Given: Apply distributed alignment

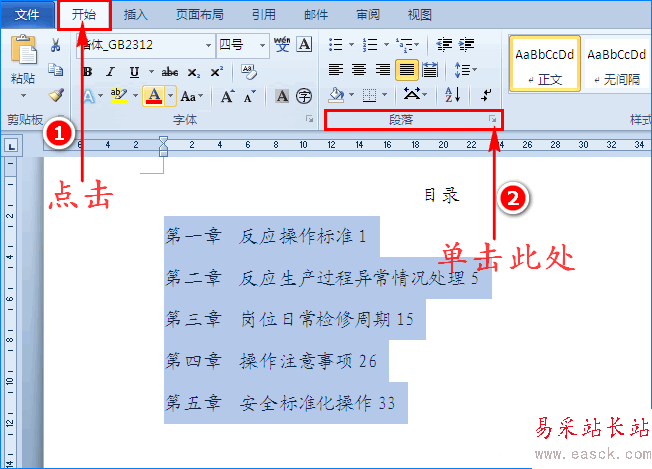Looking at the screenshot, I should (430, 69).
